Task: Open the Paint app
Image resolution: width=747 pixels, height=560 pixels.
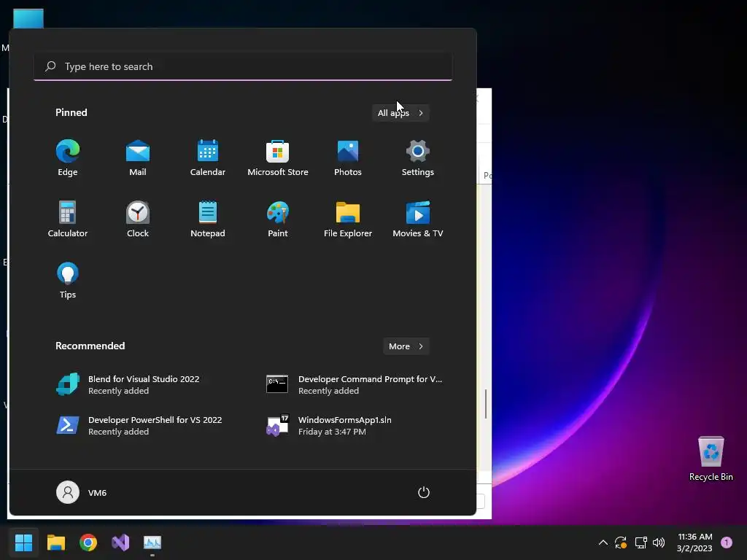Action: [278, 219]
